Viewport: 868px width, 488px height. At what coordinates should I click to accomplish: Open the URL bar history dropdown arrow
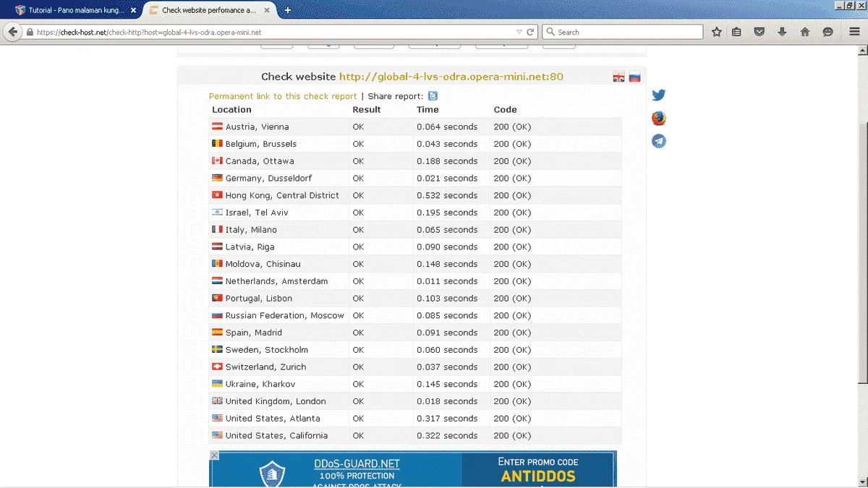tap(519, 33)
